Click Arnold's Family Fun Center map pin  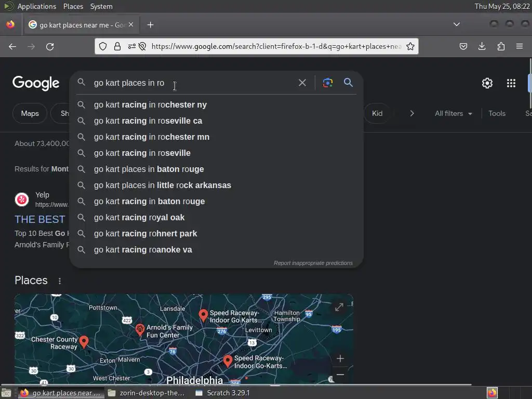[140, 329]
